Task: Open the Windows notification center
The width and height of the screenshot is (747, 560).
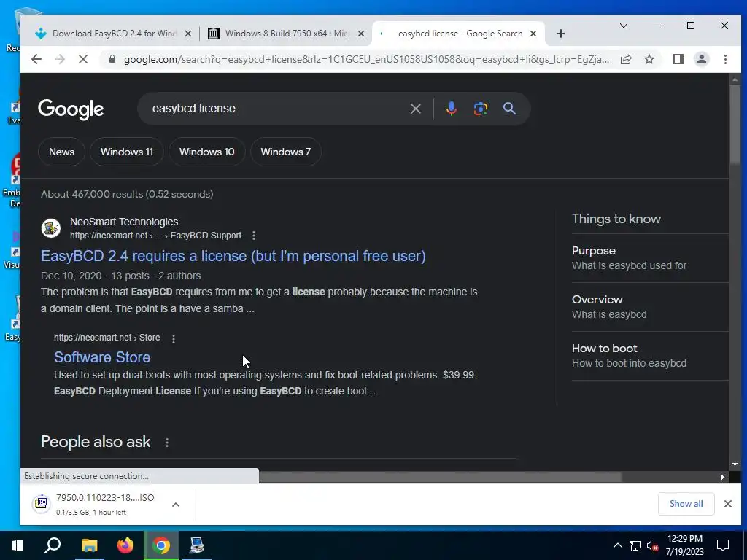Action: [723, 545]
